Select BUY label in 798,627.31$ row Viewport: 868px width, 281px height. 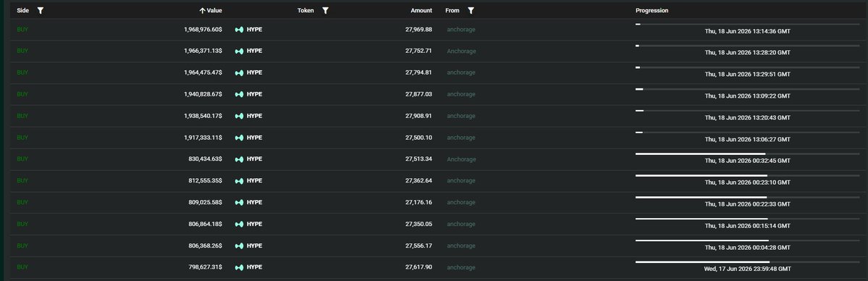click(22, 267)
